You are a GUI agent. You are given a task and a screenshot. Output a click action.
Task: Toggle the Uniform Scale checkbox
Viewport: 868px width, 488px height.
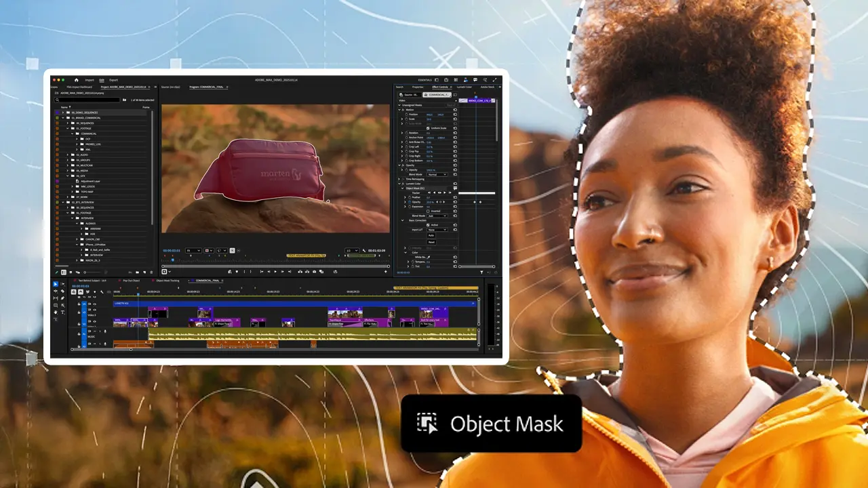(428, 128)
